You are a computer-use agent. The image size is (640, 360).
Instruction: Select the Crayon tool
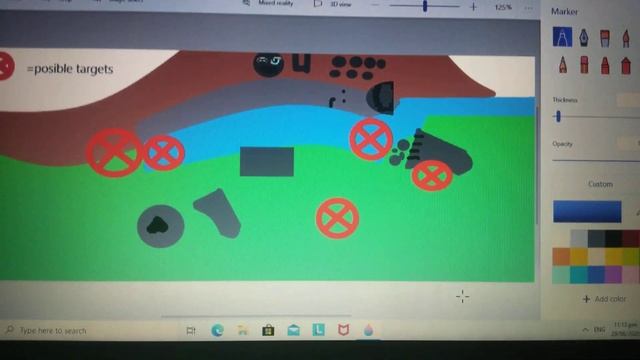(x=605, y=65)
